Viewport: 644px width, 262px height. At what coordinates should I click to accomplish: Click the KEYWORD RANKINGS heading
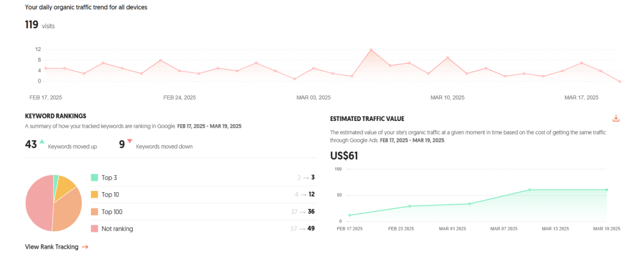click(55, 116)
